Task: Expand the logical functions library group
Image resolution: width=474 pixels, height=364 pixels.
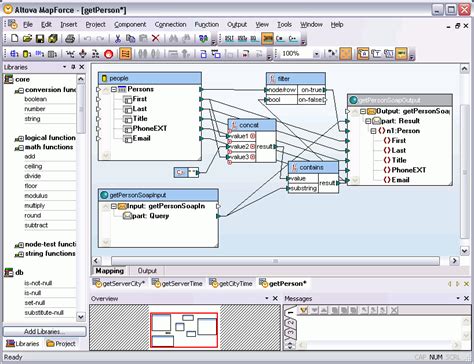Action: click(20, 138)
